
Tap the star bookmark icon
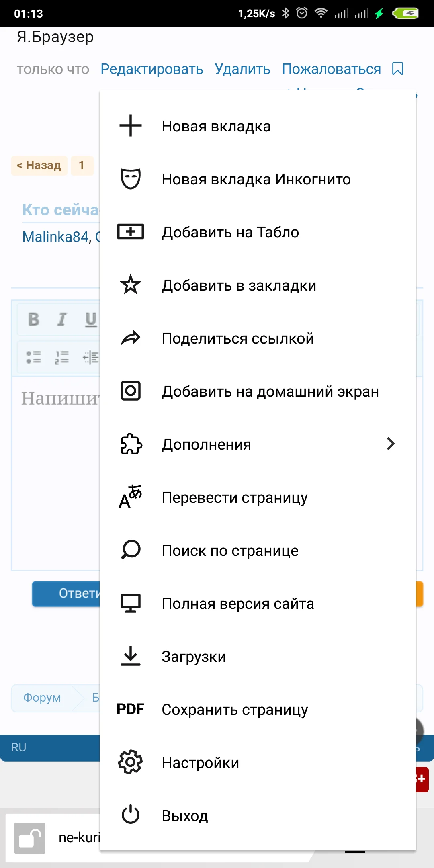click(x=131, y=285)
